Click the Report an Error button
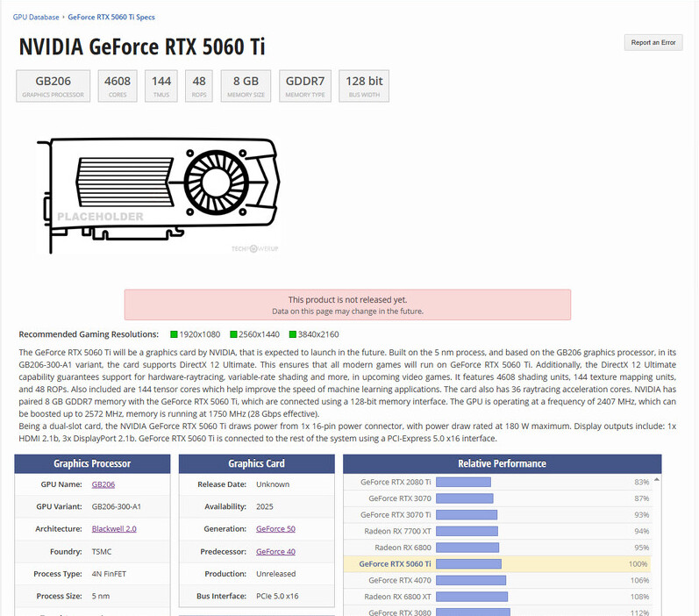The width and height of the screenshot is (699, 616). [653, 42]
